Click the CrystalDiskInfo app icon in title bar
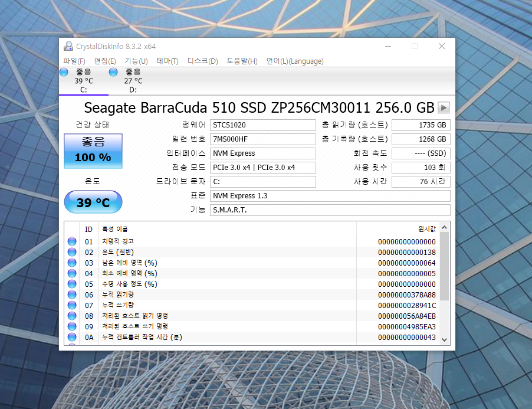This screenshot has height=409, width=532. pyautogui.click(x=68, y=46)
